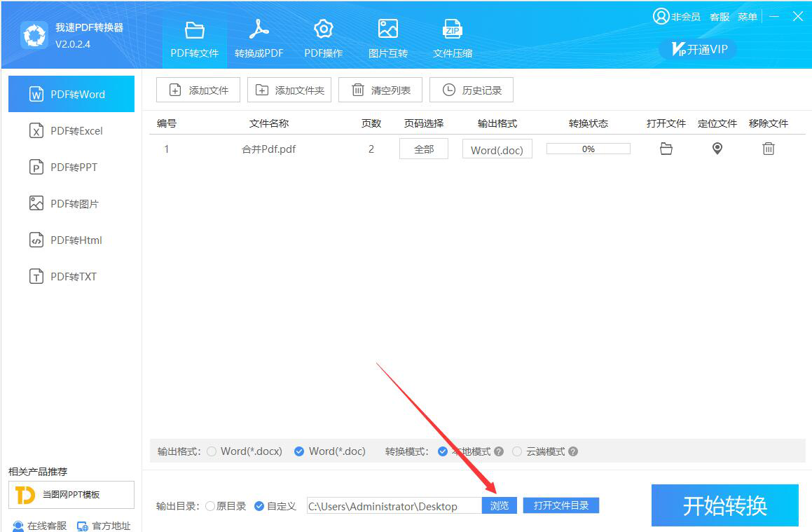
Task: Open Word(.doc) output format for 合并Pdf.pdf
Action: [497, 150]
